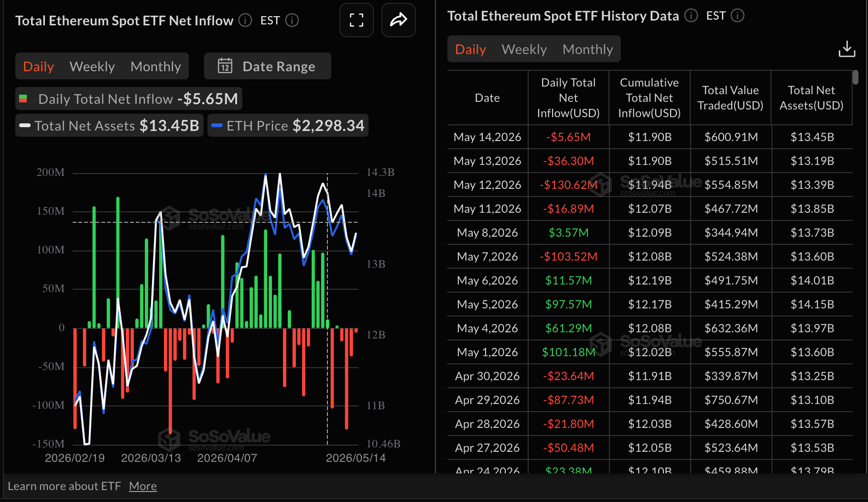Click the $632.36M value traded cell
Image resolution: width=868 pixels, height=502 pixels.
[x=731, y=328]
